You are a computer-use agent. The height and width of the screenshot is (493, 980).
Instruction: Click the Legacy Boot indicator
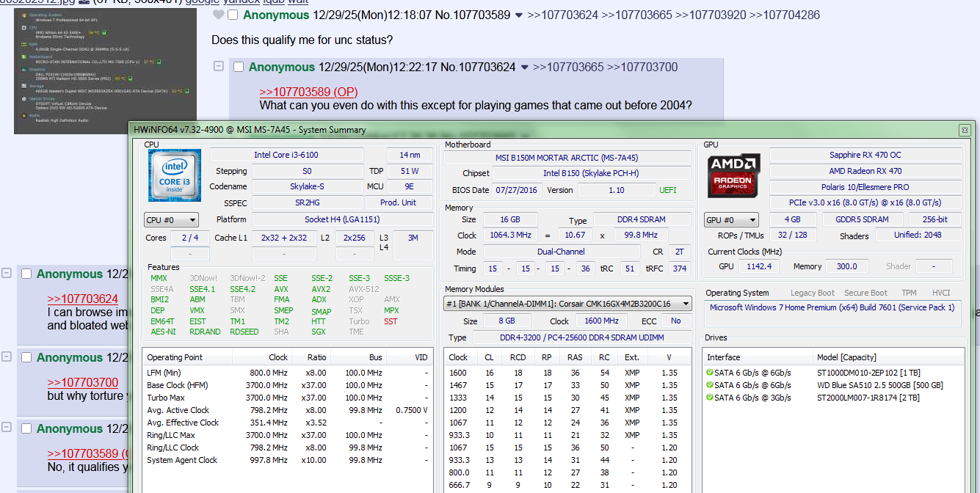click(813, 293)
